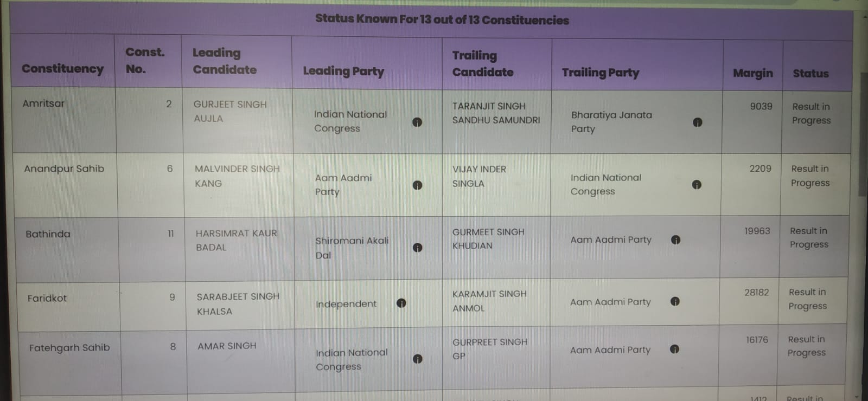Select the Status column header
Viewport: 868px width, 401px height.
point(810,73)
